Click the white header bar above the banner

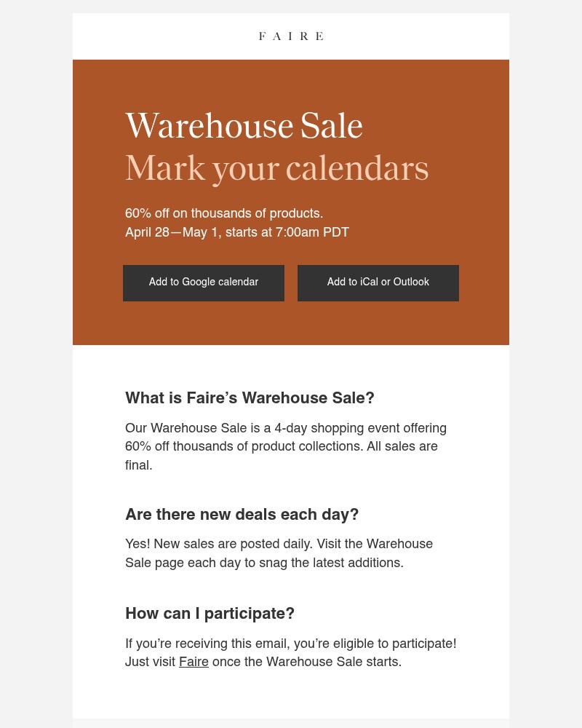[291, 36]
